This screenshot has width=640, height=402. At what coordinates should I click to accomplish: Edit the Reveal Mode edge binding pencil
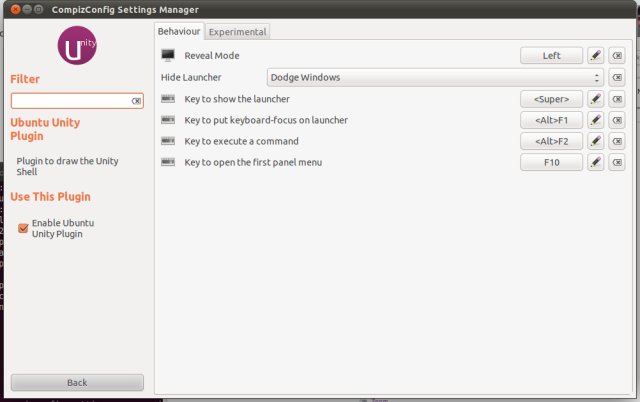pyautogui.click(x=596, y=56)
